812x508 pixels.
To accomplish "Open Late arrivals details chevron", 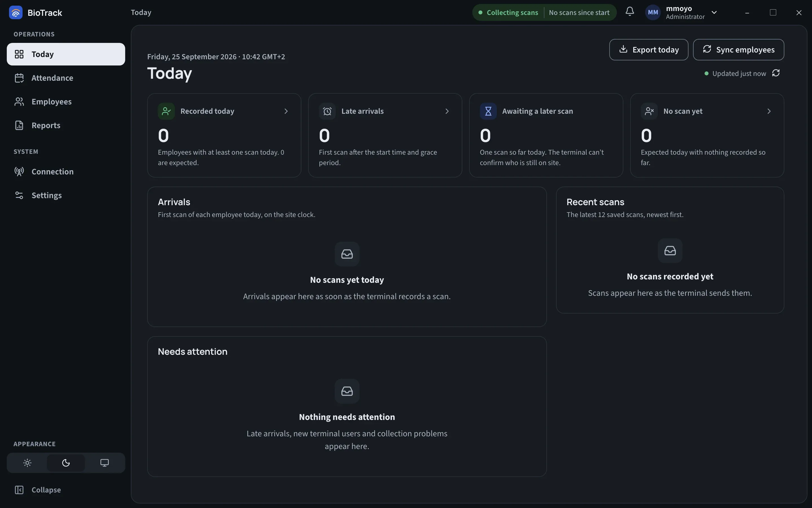I will click(x=447, y=111).
